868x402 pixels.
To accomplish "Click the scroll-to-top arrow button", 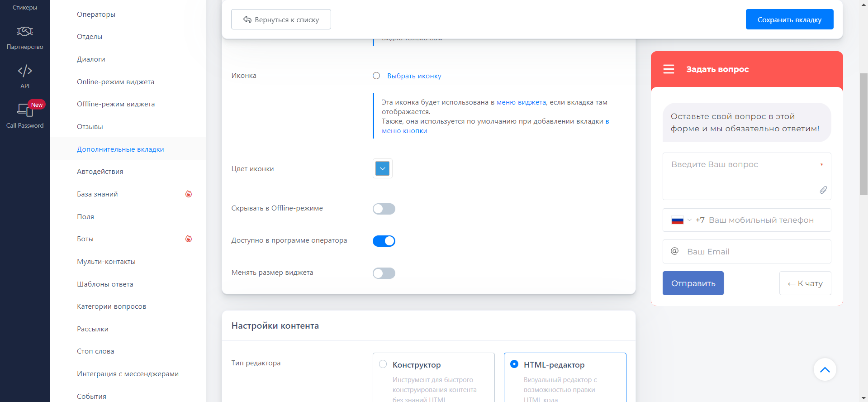I will point(825,369).
